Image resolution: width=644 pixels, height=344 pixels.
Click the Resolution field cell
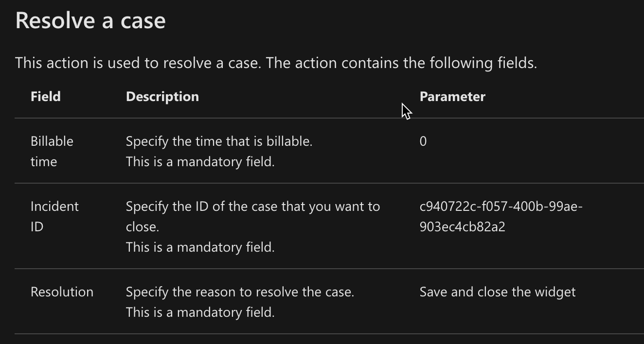62,292
